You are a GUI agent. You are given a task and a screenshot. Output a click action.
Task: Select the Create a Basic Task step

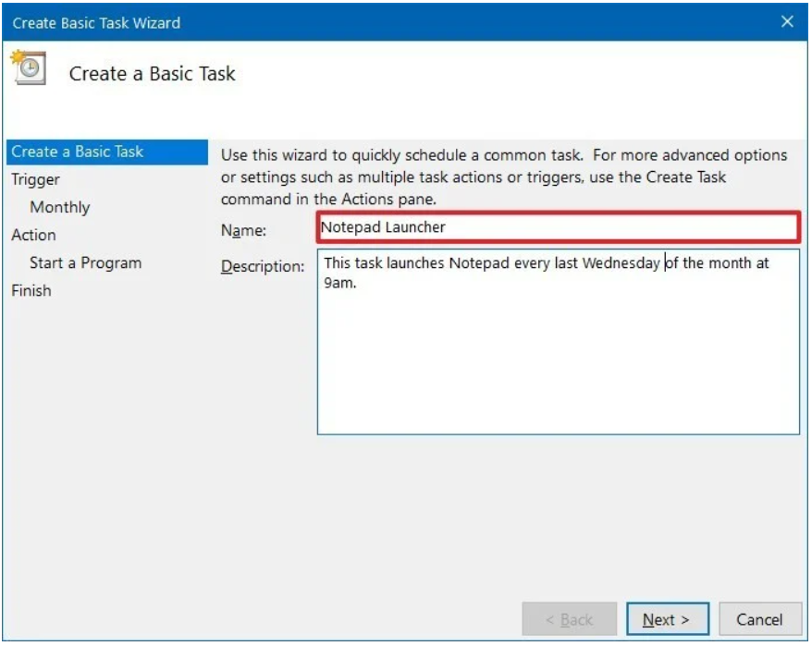coord(78,152)
